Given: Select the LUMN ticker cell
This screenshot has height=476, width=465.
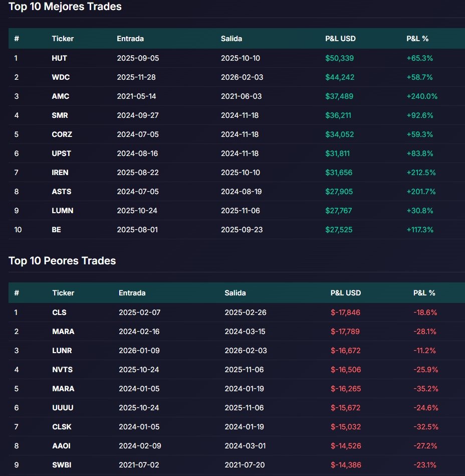Looking at the screenshot, I should (x=63, y=211).
